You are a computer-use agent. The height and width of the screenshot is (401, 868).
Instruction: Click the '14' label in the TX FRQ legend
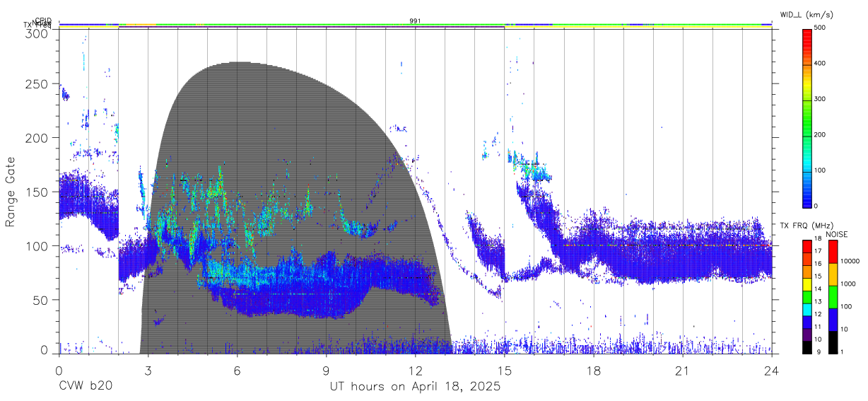[818, 289]
